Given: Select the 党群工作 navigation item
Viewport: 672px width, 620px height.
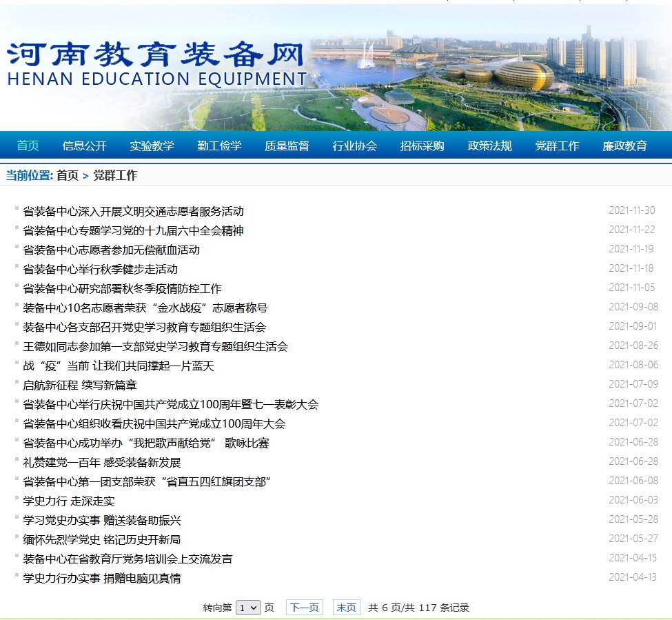Looking at the screenshot, I should [557, 146].
